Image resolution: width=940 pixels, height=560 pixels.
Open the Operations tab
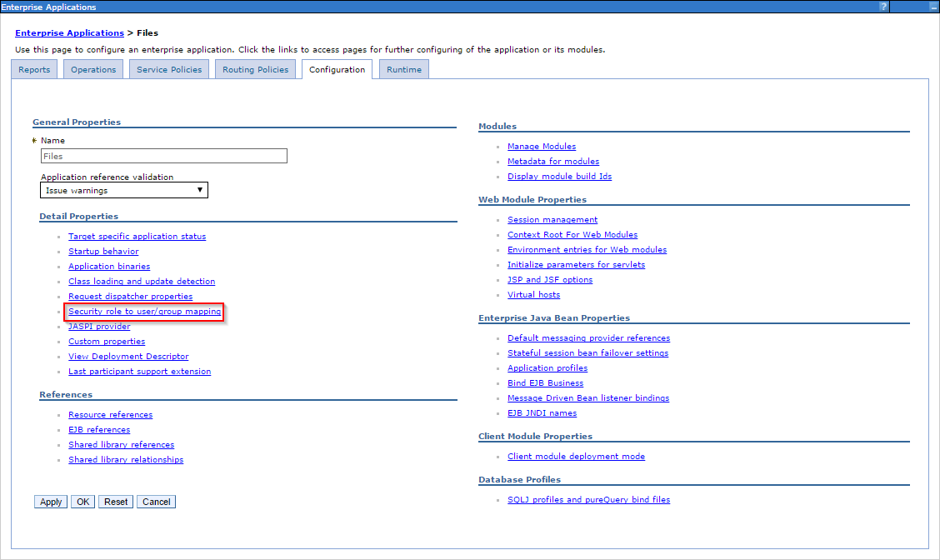pos(92,70)
